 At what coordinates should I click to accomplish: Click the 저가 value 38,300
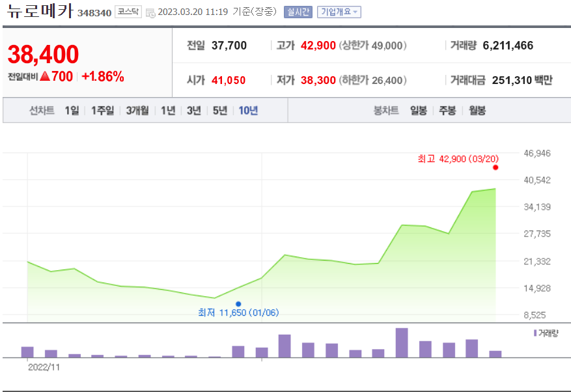318,80
